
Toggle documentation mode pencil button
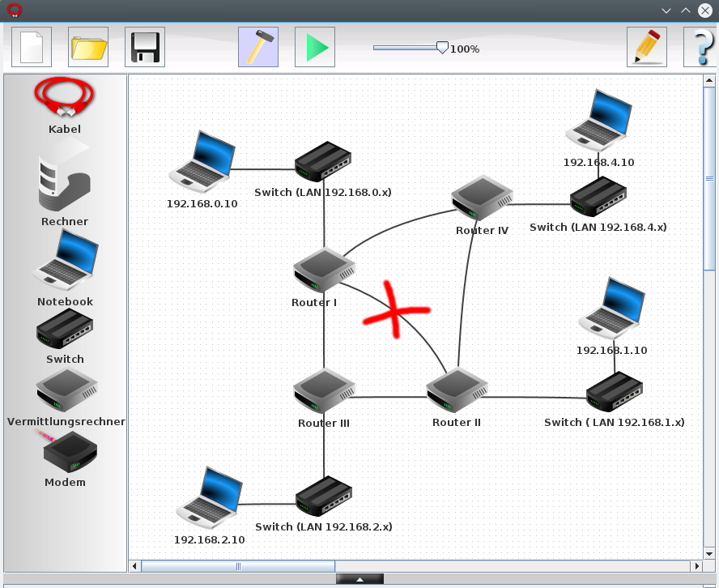[647, 48]
